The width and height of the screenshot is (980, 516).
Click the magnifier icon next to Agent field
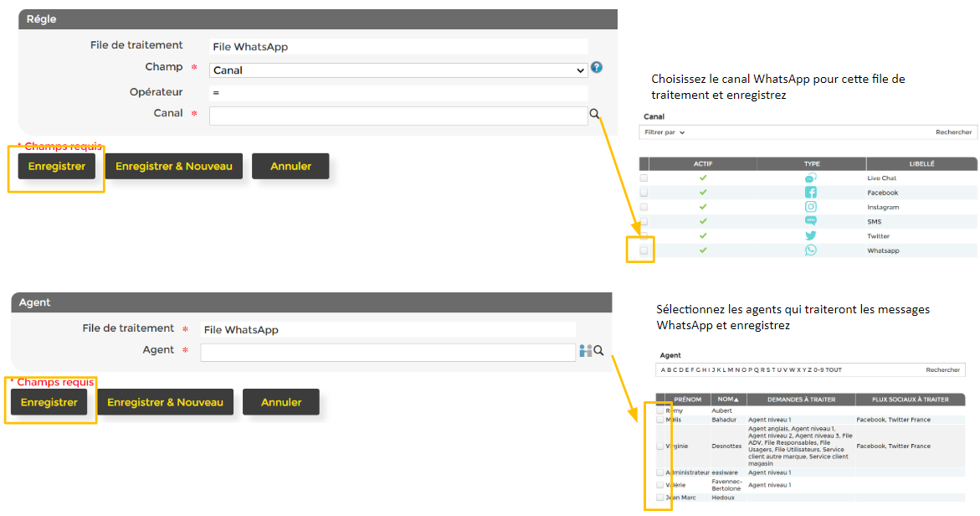click(598, 351)
